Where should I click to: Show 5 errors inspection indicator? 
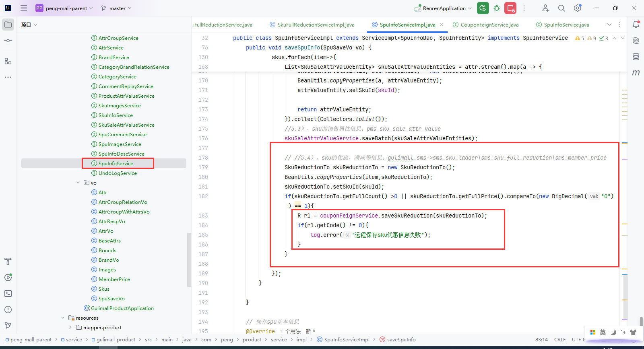[x=580, y=38]
